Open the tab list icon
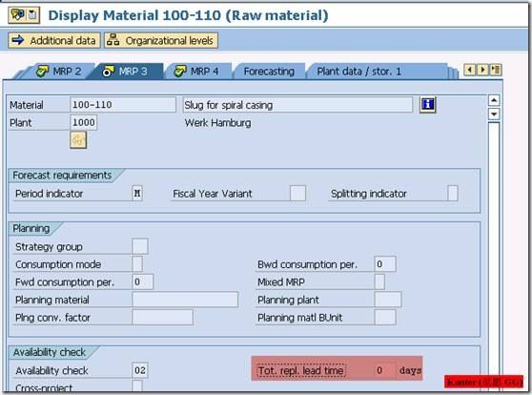532x395 pixels. pyautogui.click(x=496, y=71)
